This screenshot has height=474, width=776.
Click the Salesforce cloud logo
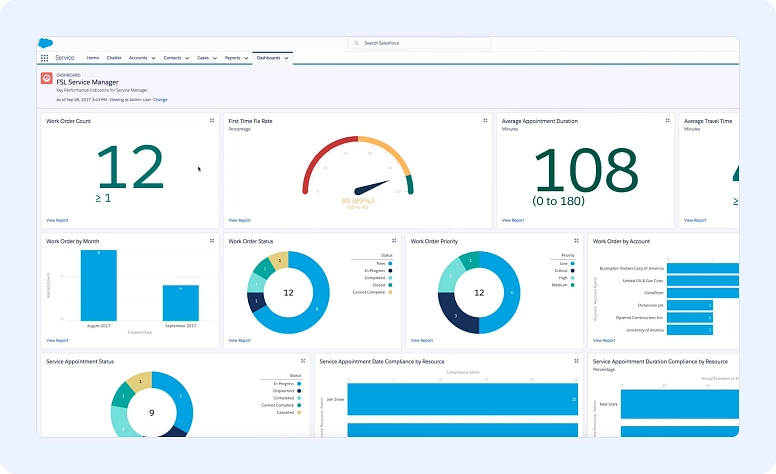pos(45,43)
